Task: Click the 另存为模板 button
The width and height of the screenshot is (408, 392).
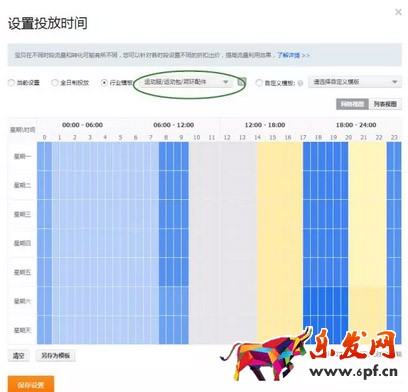Action: (x=55, y=356)
